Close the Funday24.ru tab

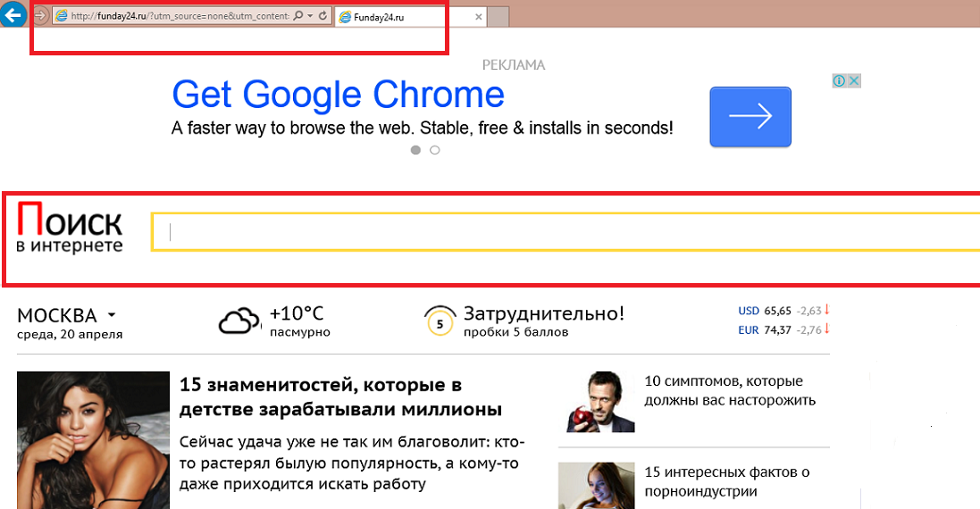479,18
